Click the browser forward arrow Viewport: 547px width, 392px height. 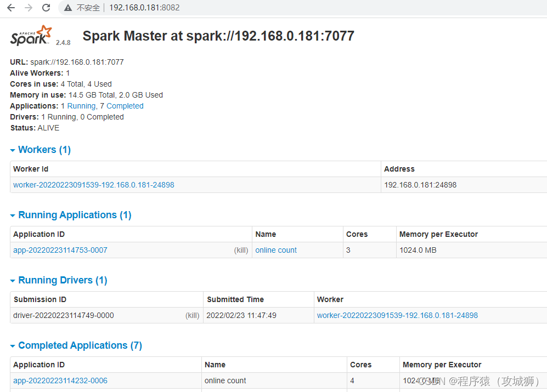28,8
